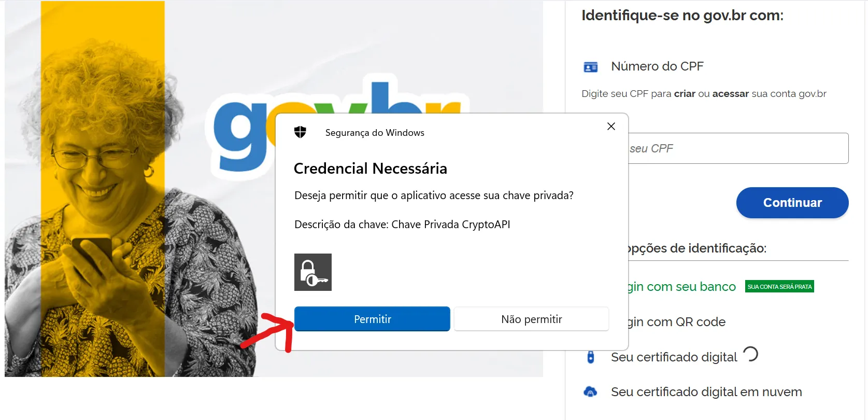
Task: Dismiss the Credencial Necessária dialog
Action: [x=610, y=126]
